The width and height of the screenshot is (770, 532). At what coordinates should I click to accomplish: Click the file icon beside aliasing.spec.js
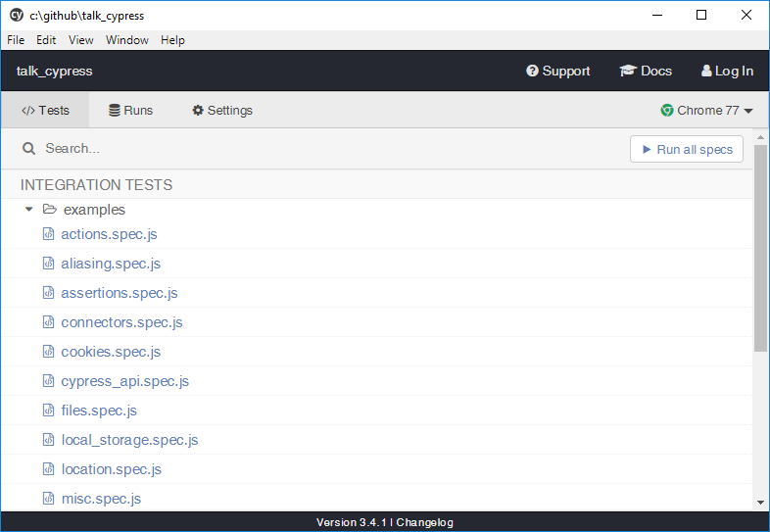pyautogui.click(x=48, y=264)
